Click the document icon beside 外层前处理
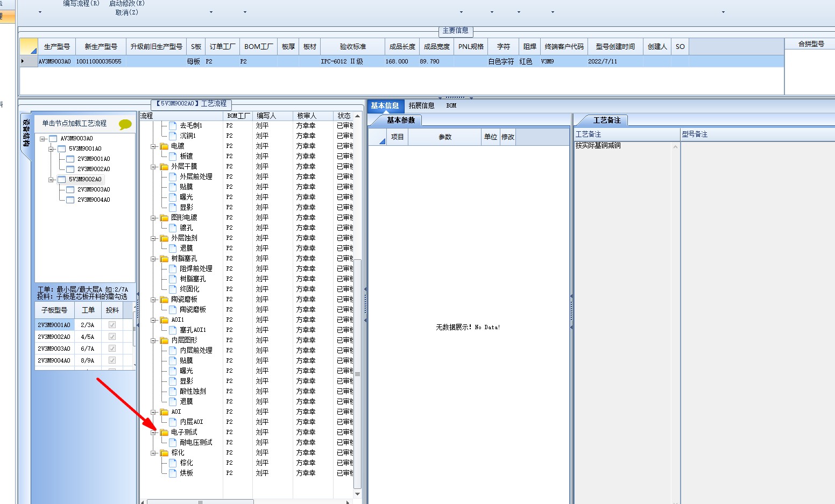835x504 pixels. pyautogui.click(x=173, y=176)
